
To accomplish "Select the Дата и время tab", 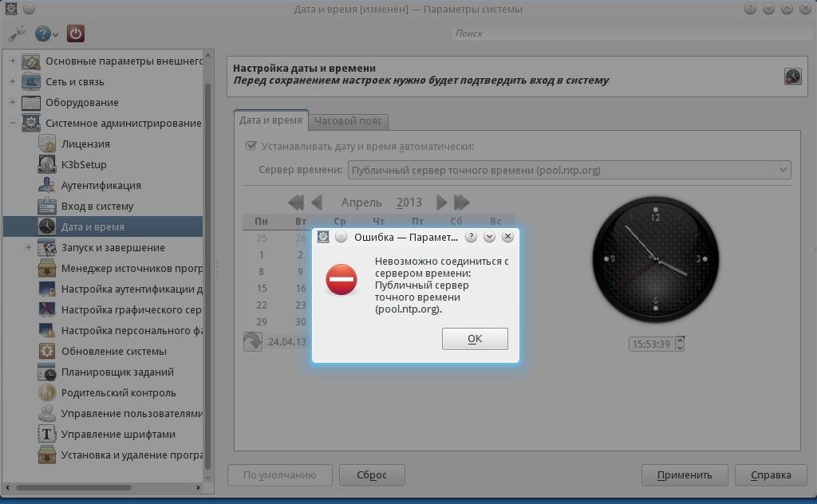I will point(270,120).
